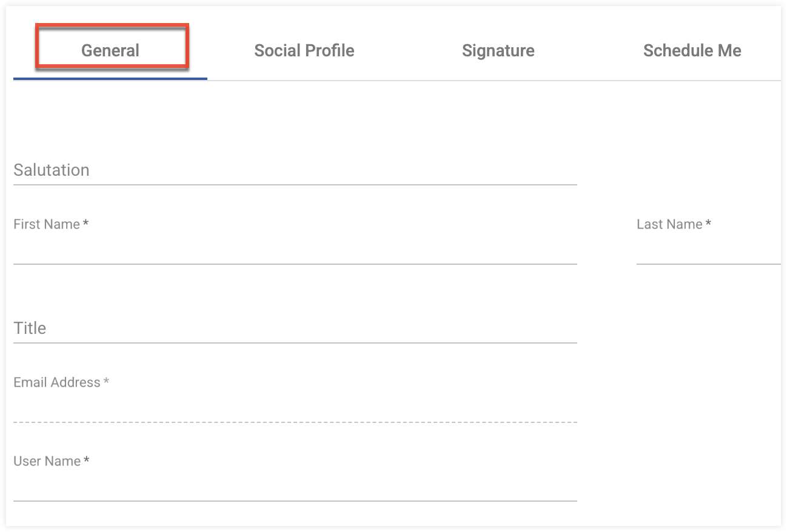Click the Email Address label text
The width and height of the screenshot is (787, 532).
click(57, 383)
